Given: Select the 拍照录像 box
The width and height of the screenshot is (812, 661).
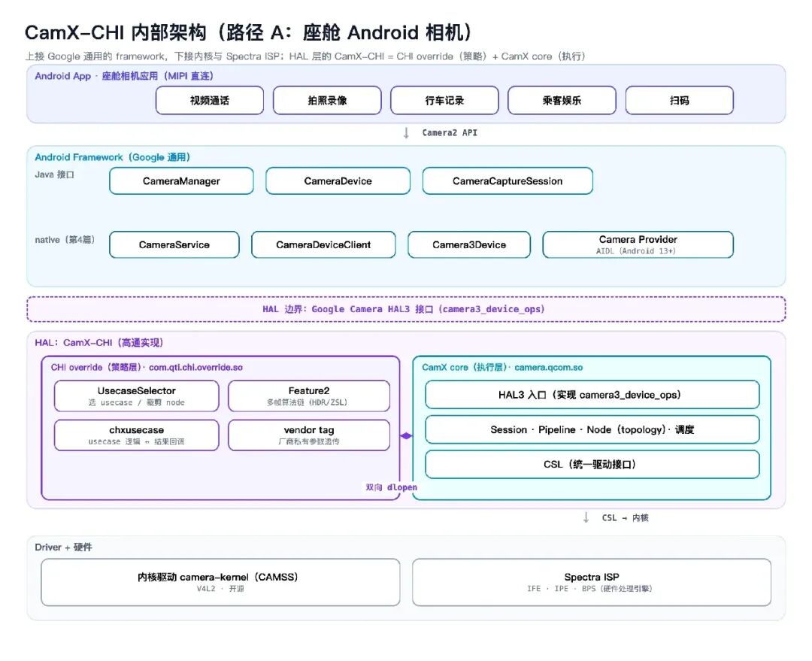Looking at the screenshot, I should (327, 101).
